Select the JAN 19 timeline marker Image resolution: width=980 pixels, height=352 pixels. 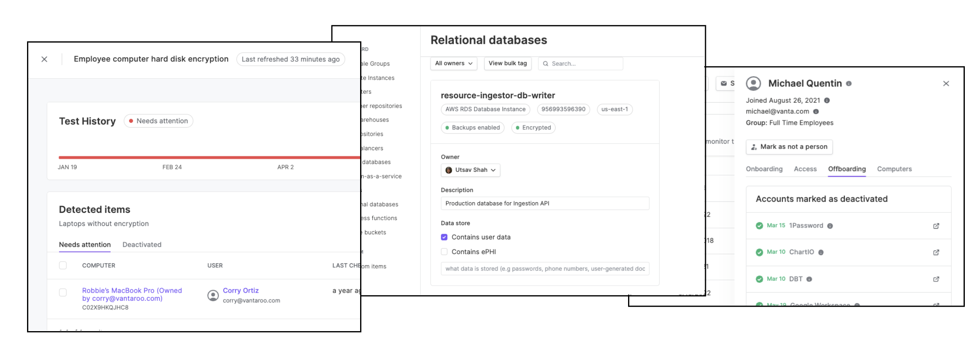coord(67,167)
